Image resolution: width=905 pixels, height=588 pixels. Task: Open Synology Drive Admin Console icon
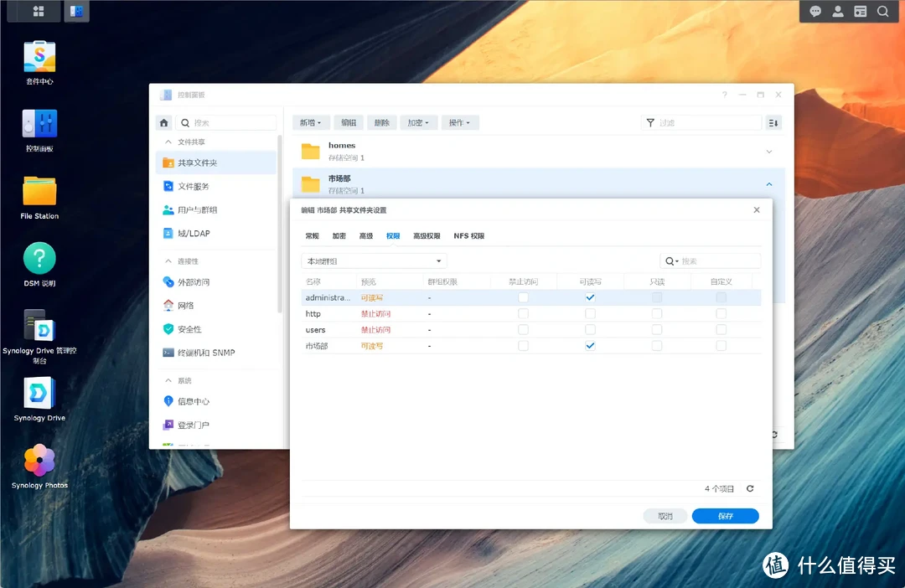[39, 327]
